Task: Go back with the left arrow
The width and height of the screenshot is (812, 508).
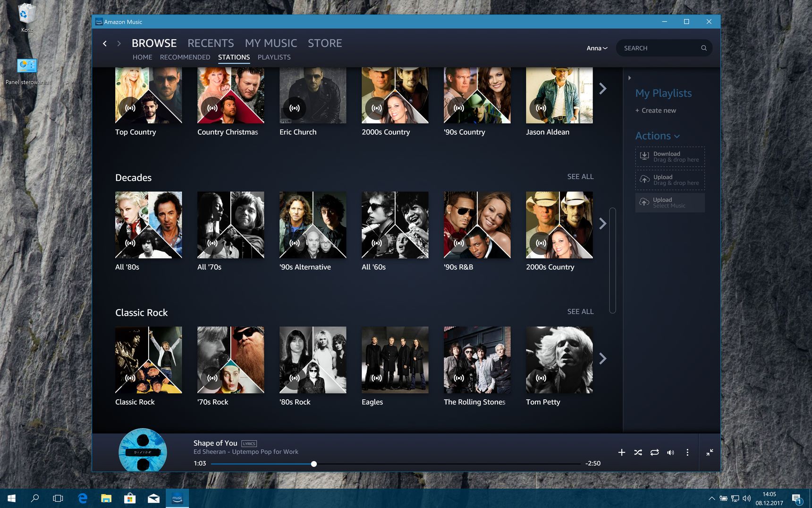Action: (105, 43)
